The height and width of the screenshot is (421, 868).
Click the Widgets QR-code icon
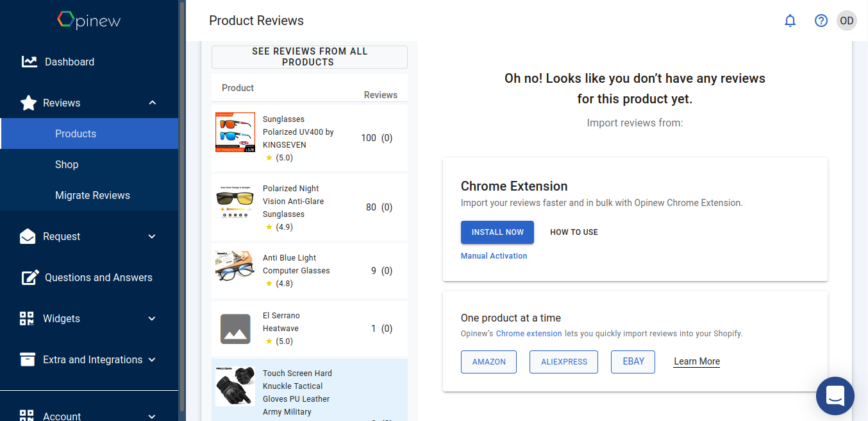coord(27,318)
